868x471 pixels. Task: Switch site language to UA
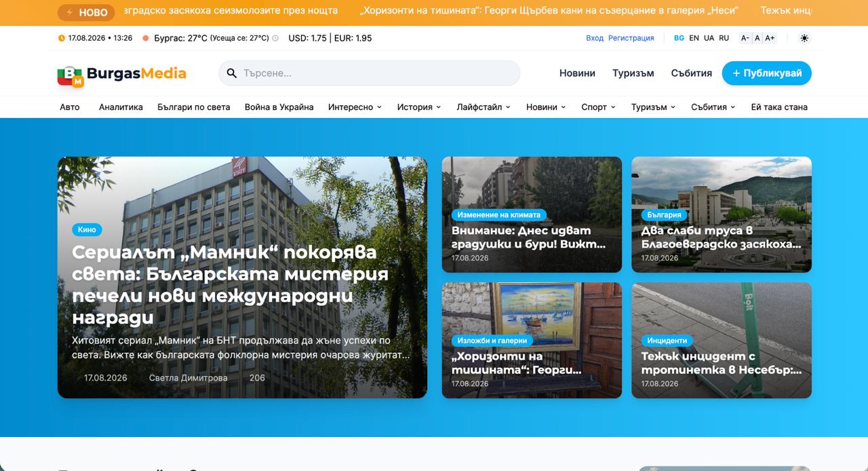709,38
